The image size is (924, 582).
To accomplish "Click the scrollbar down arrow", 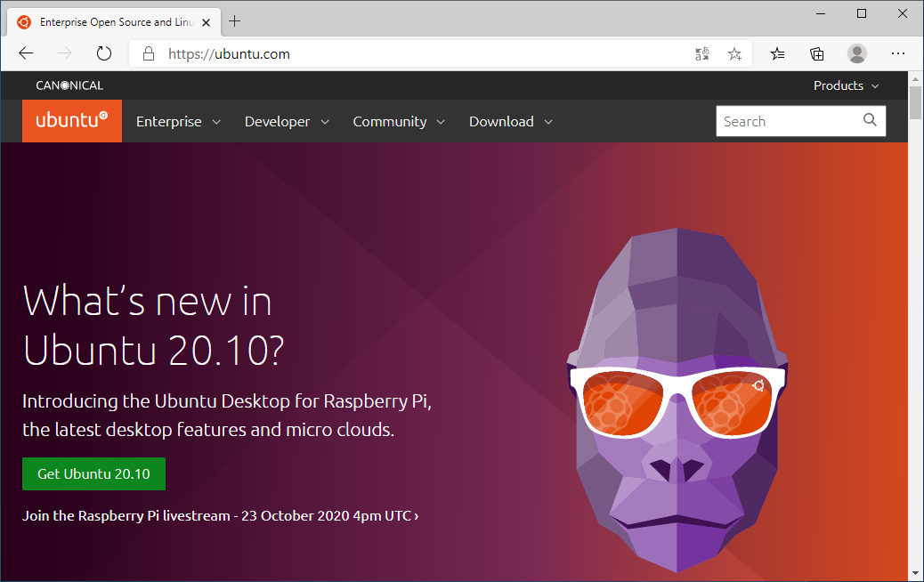I will [915, 573].
